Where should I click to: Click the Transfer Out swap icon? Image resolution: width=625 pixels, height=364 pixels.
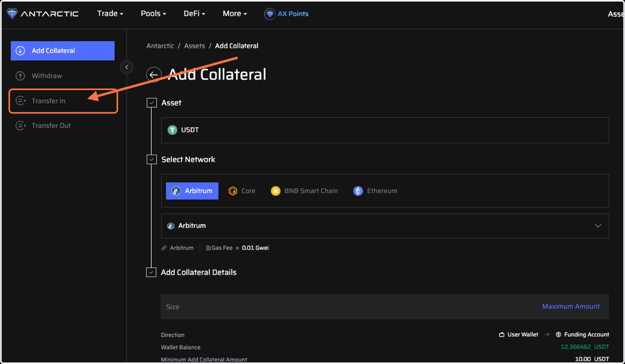pyautogui.click(x=20, y=125)
